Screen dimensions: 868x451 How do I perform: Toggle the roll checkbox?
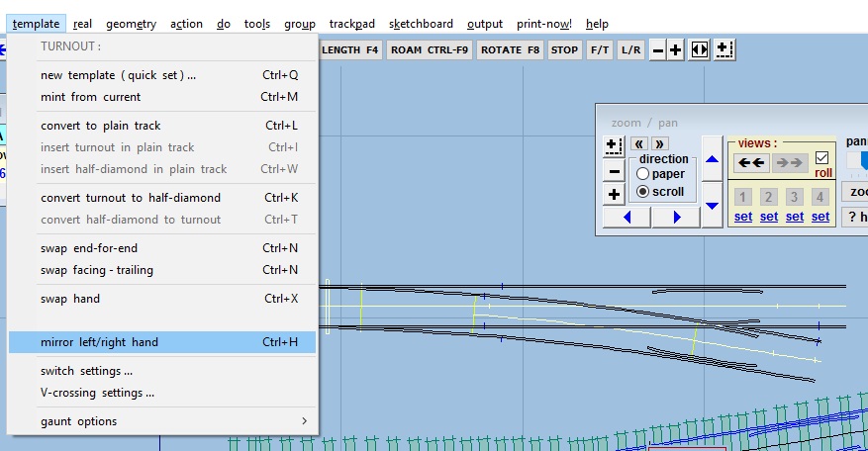click(x=822, y=158)
